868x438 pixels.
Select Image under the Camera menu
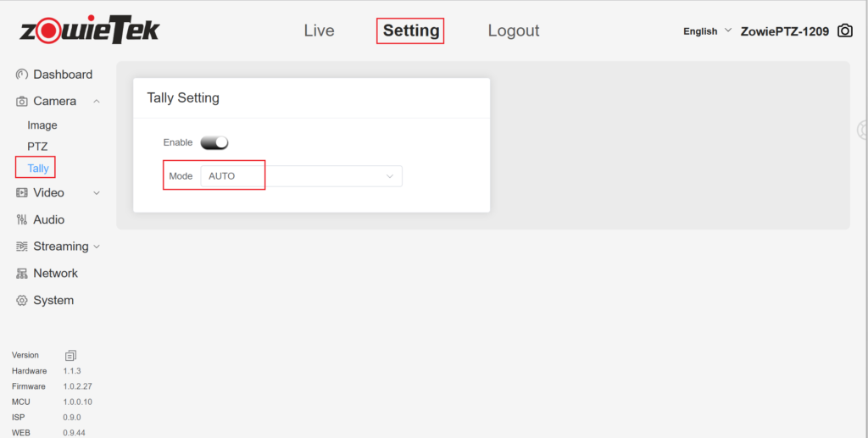coord(42,125)
